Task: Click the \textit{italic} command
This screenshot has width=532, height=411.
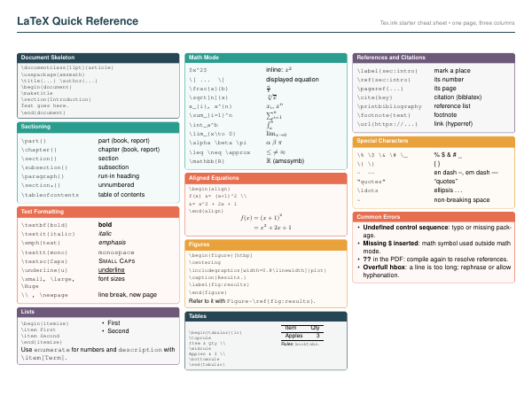Action: point(48,234)
